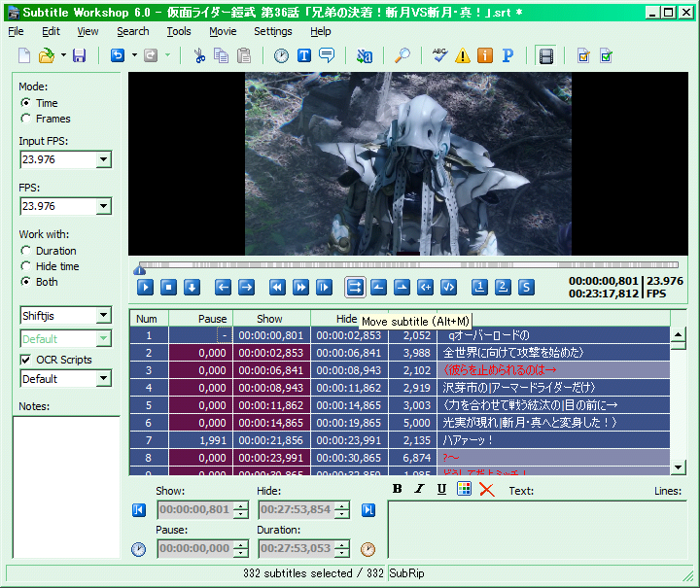Play the video
The image size is (700, 588).
(145, 288)
